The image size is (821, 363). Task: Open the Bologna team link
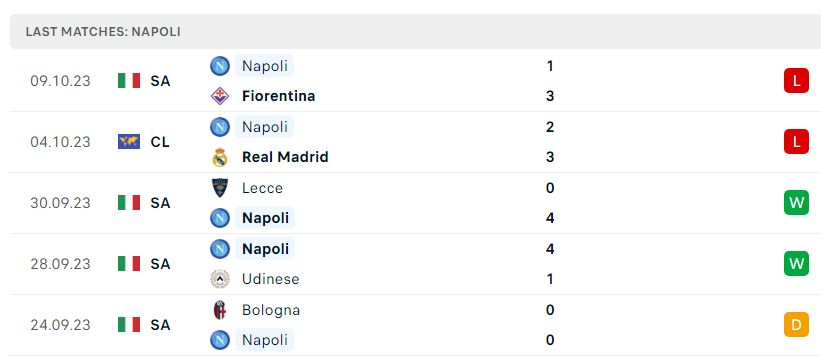271,310
